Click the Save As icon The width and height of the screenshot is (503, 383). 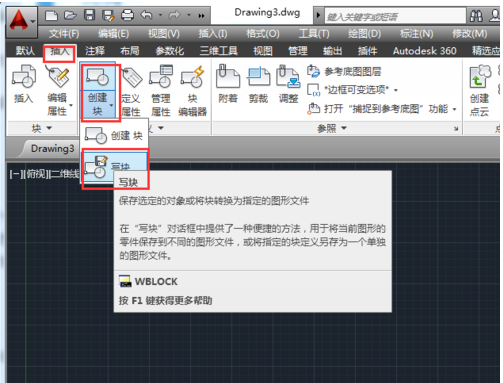pos(108,15)
